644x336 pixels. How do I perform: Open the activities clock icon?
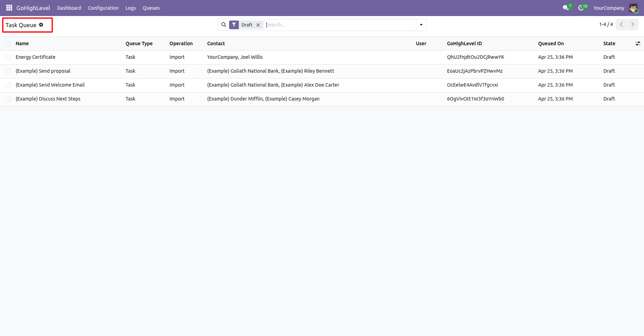(582, 8)
